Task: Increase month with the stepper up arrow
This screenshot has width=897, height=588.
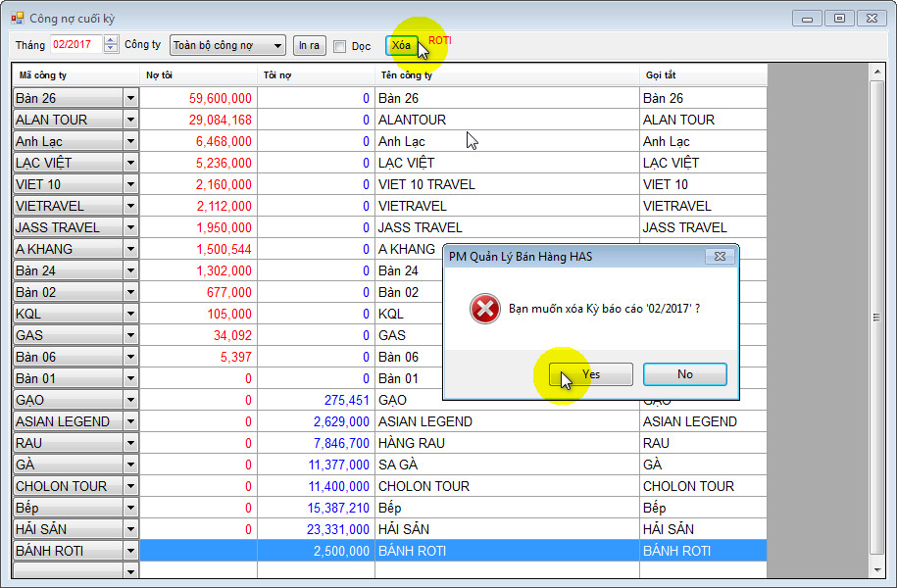Action: 111,39
